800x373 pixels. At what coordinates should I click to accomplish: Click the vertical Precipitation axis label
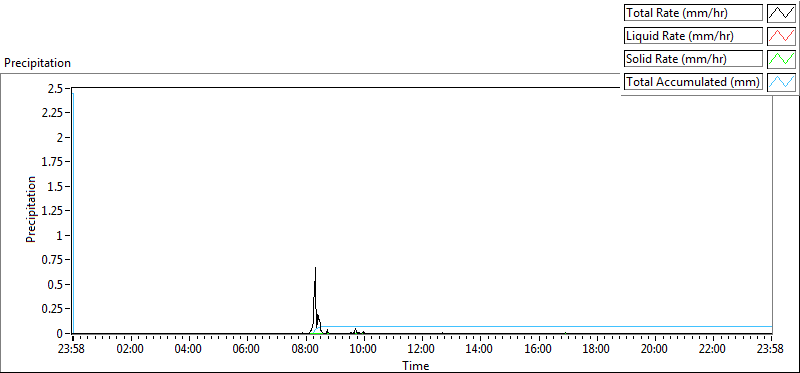(31, 210)
